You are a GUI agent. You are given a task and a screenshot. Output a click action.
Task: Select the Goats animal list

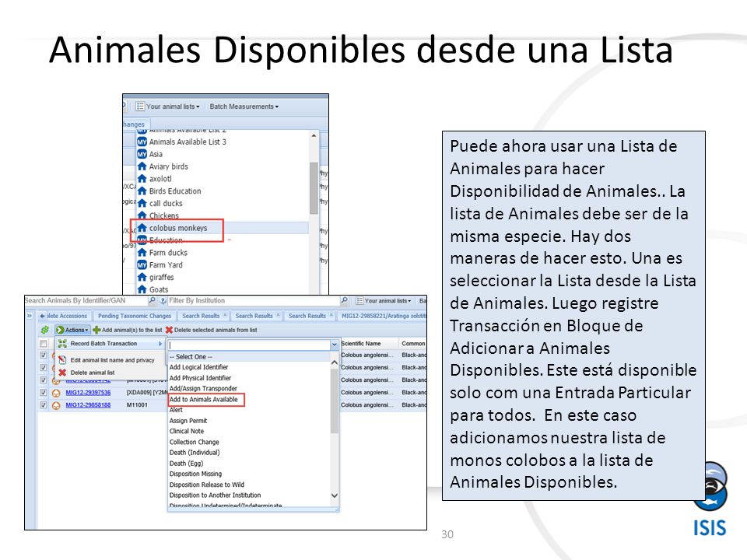pyautogui.click(x=158, y=289)
